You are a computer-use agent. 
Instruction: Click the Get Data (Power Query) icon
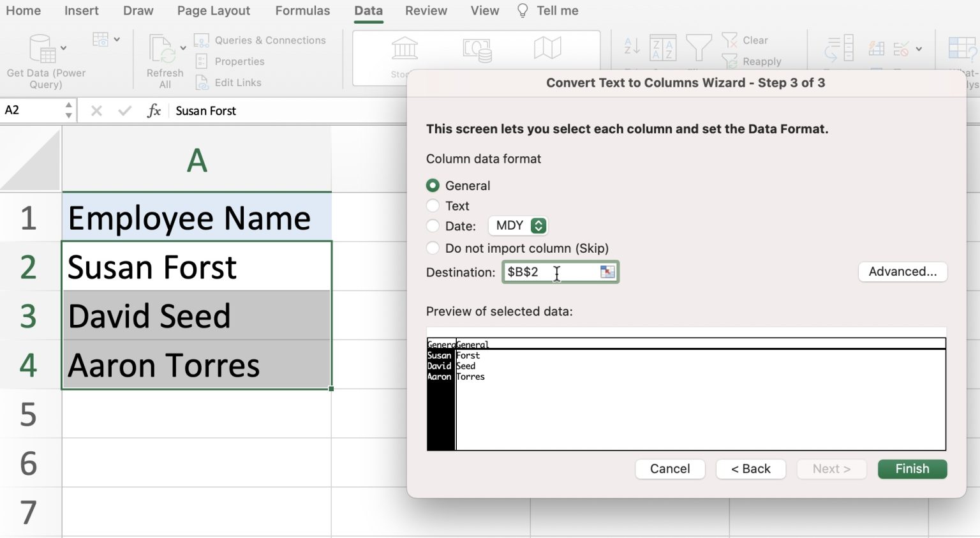(43, 49)
